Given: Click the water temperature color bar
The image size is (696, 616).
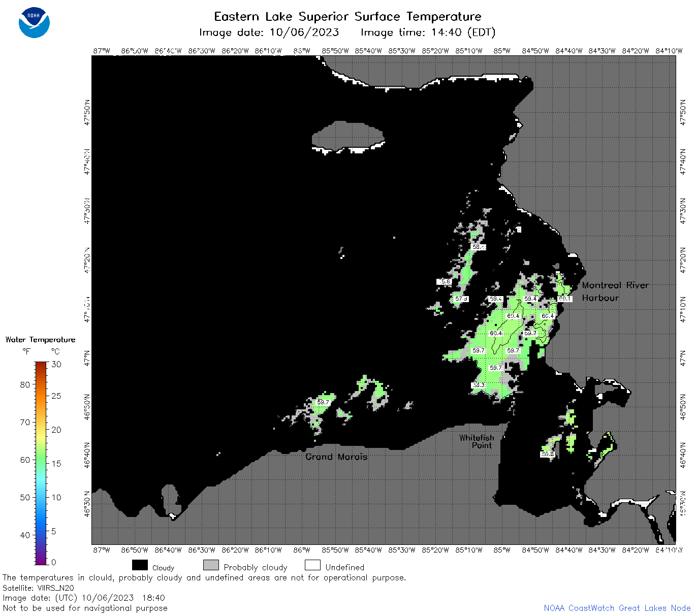Looking at the screenshot, I should pos(41,463).
